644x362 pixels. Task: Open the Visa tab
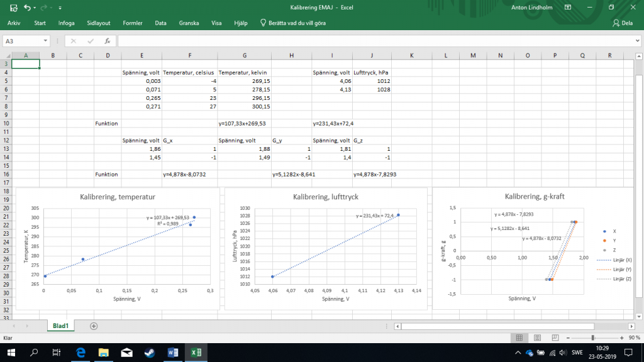(x=216, y=23)
